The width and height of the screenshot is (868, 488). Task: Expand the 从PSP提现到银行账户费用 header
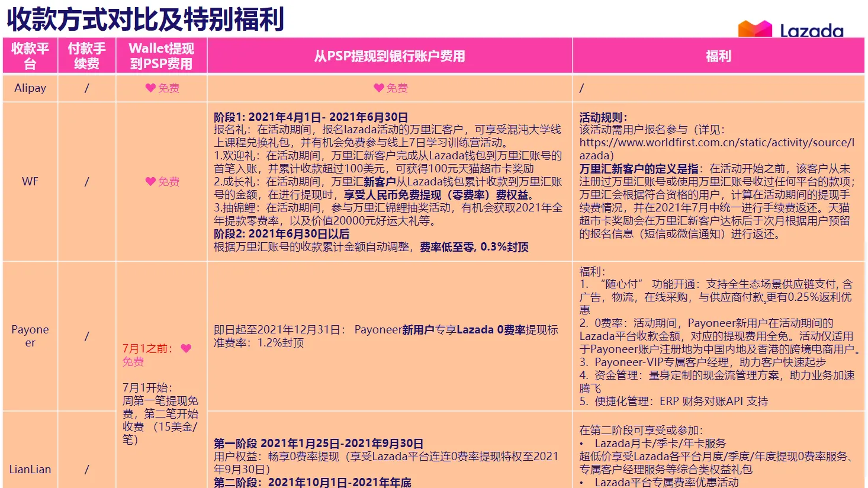389,56
